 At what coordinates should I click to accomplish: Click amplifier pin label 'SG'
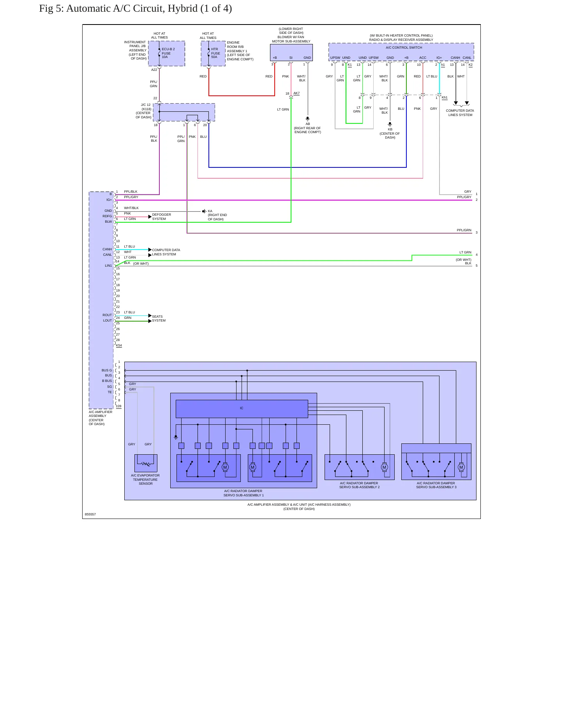tap(109, 387)
